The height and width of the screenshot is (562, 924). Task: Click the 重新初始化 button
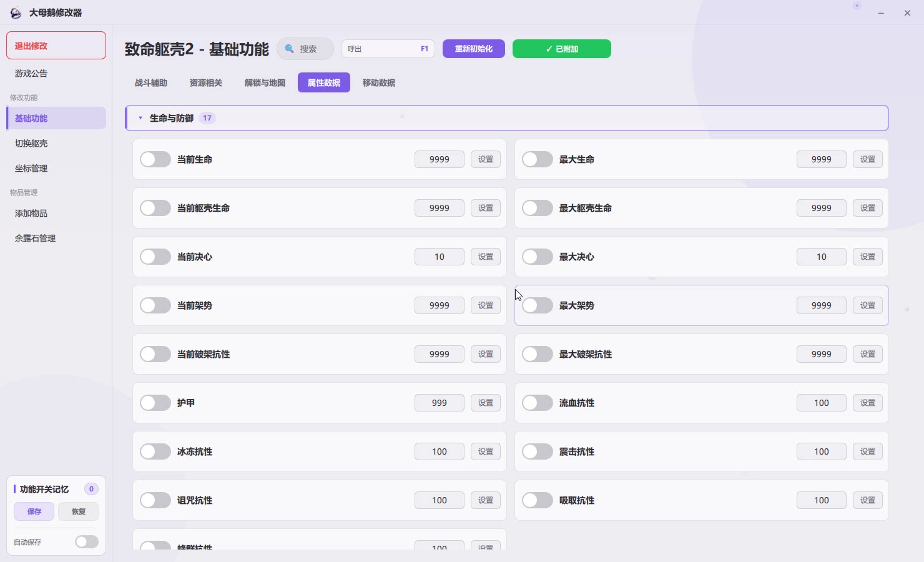point(474,49)
